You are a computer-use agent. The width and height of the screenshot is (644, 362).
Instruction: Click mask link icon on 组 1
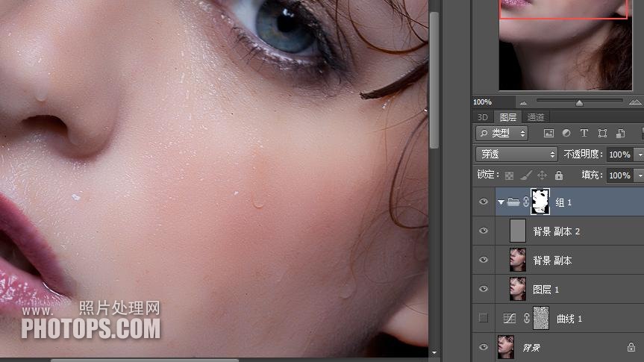click(525, 202)
